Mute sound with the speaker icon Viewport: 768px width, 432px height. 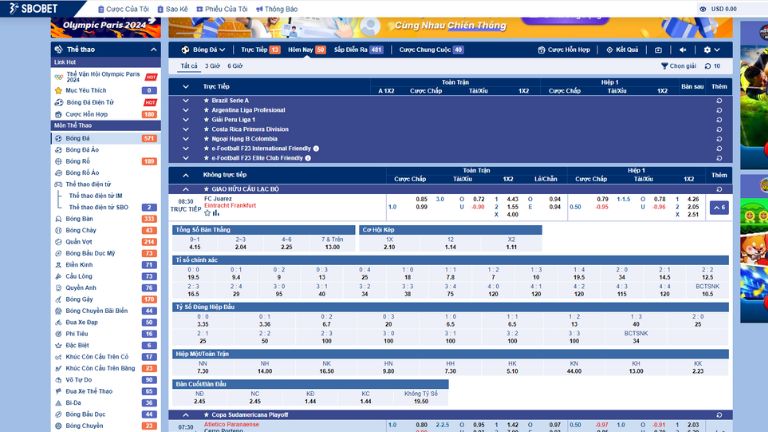(683, 49)
